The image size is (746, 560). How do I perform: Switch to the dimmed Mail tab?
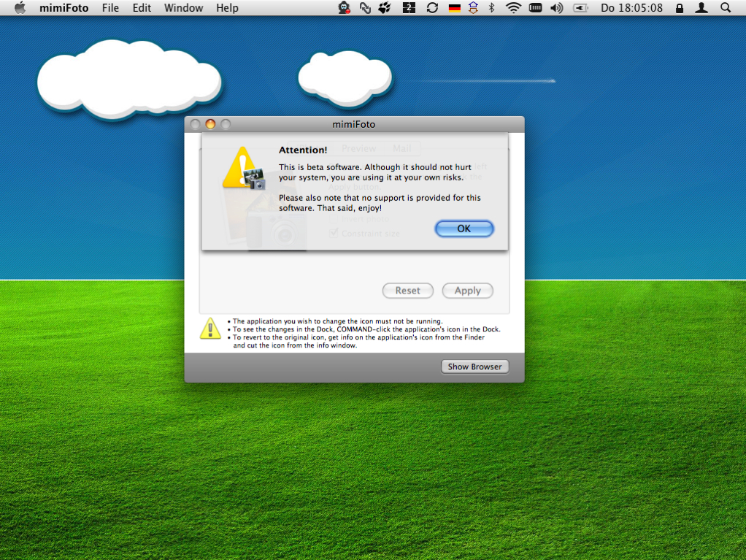(402, 148)
